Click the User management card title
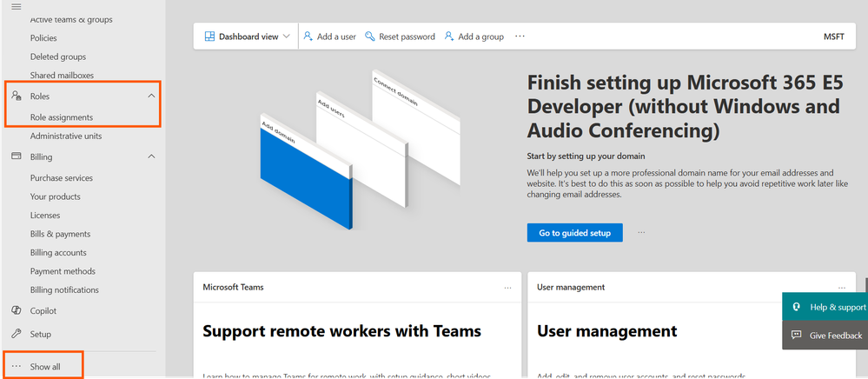 [571, 287]
